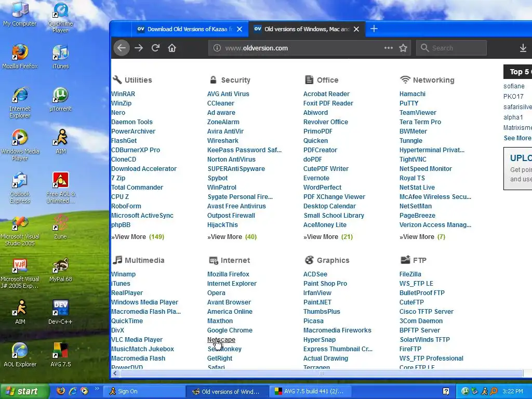The width and height of the screenshot is (532, 399).
Task: Open the Hamachi networking link
Action: pyautogui.click(x=412, y=94)
